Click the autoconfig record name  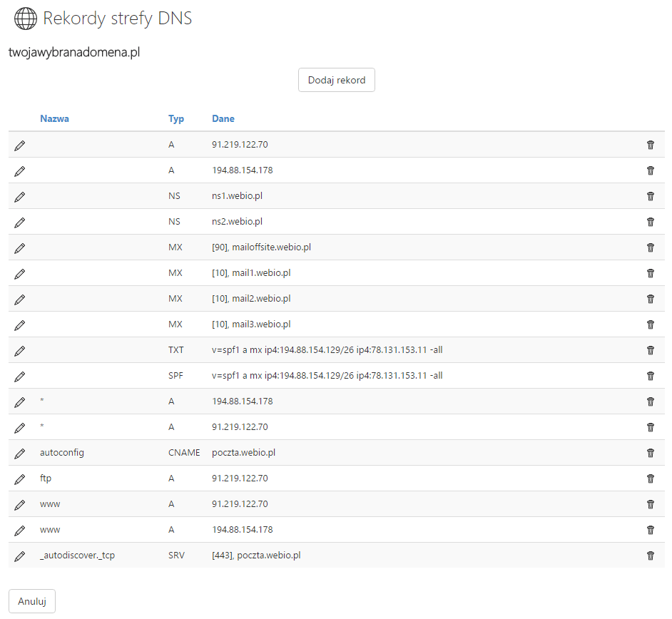(x=62, y=452)
